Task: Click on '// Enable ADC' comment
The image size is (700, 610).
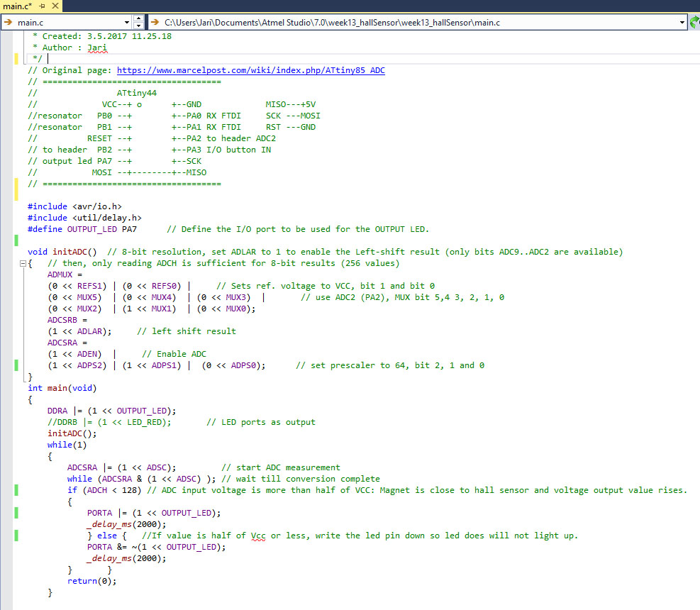Action: (x=174, y=354)
